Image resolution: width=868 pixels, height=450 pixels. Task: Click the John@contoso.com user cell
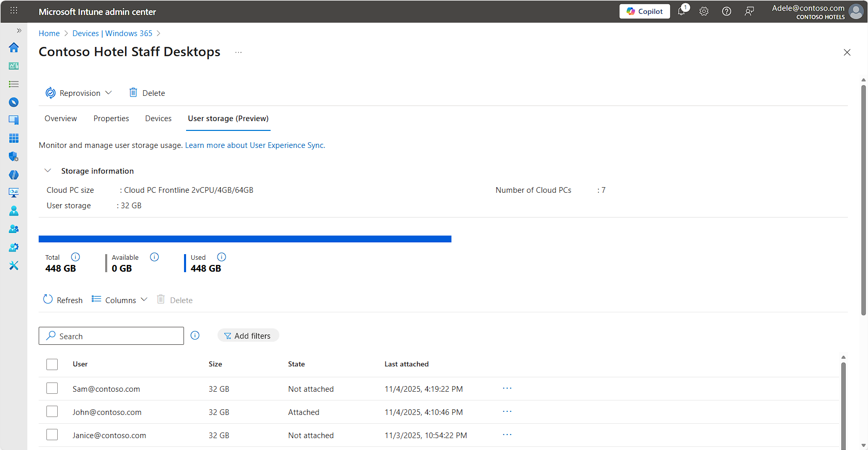click(107, 412)
